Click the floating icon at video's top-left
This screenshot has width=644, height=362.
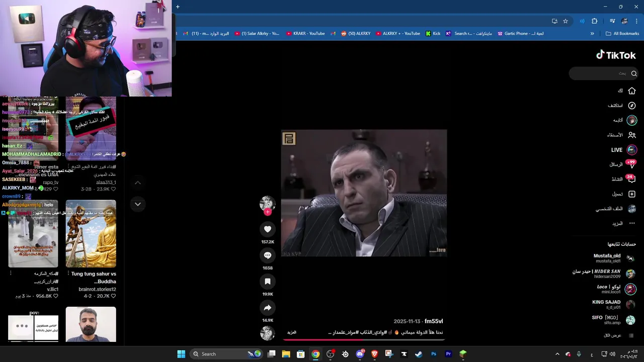click(289, 139)
